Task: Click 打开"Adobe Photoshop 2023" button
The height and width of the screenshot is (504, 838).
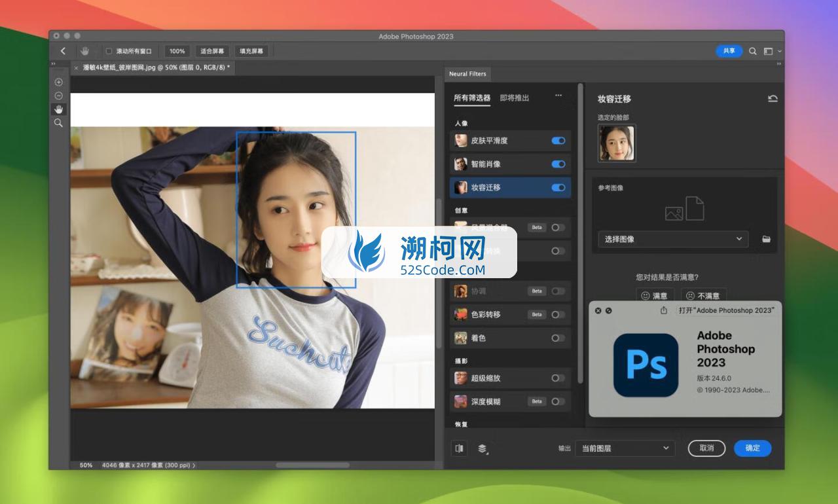Action: [x=726, y=310]
